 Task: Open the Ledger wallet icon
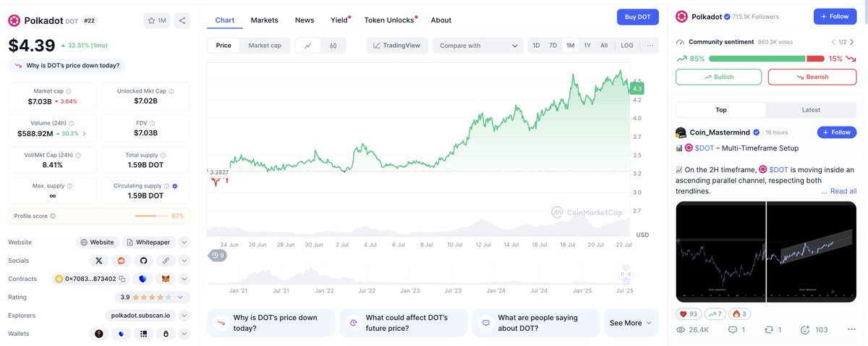143,334
